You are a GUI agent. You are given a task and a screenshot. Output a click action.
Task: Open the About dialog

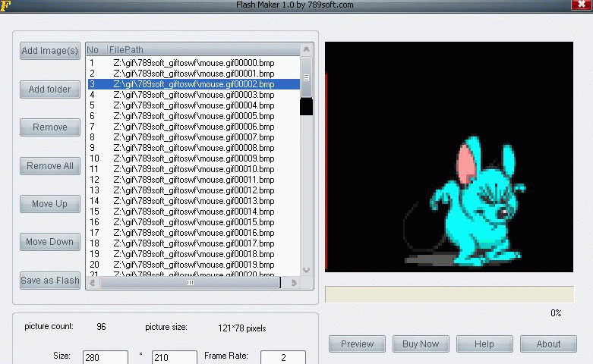(x=548, y=344)
